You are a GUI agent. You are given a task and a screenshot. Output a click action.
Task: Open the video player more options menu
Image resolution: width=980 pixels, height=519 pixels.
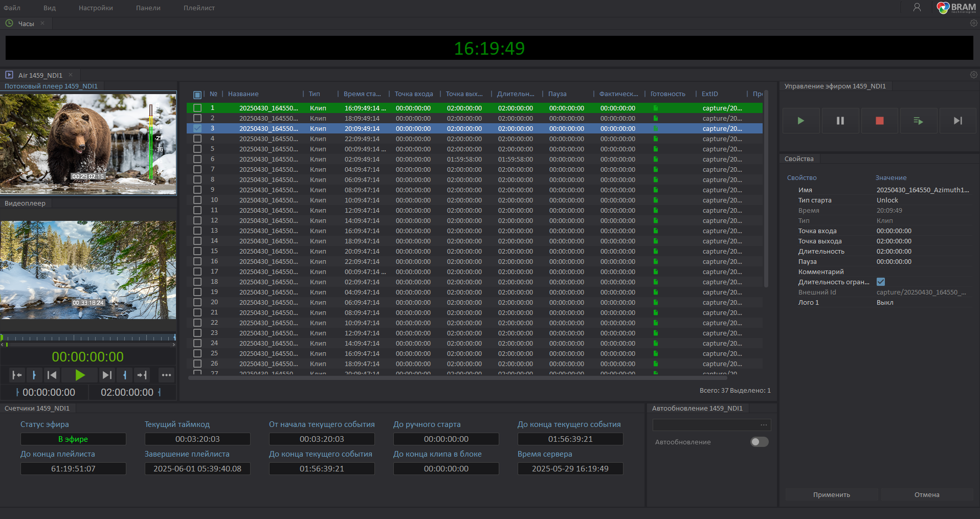tap(166, 375)
